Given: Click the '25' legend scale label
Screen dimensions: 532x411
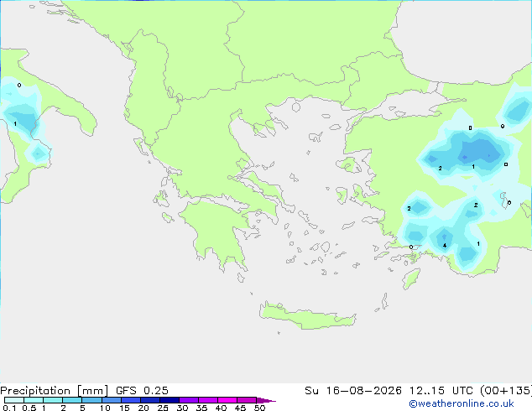Looking at the screenshot, I should coord(163,408).
